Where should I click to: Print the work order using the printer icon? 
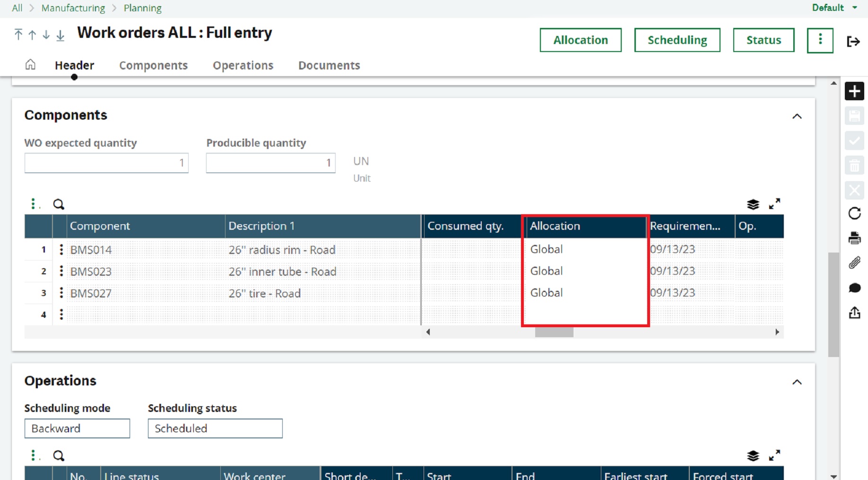coord(855,238)
